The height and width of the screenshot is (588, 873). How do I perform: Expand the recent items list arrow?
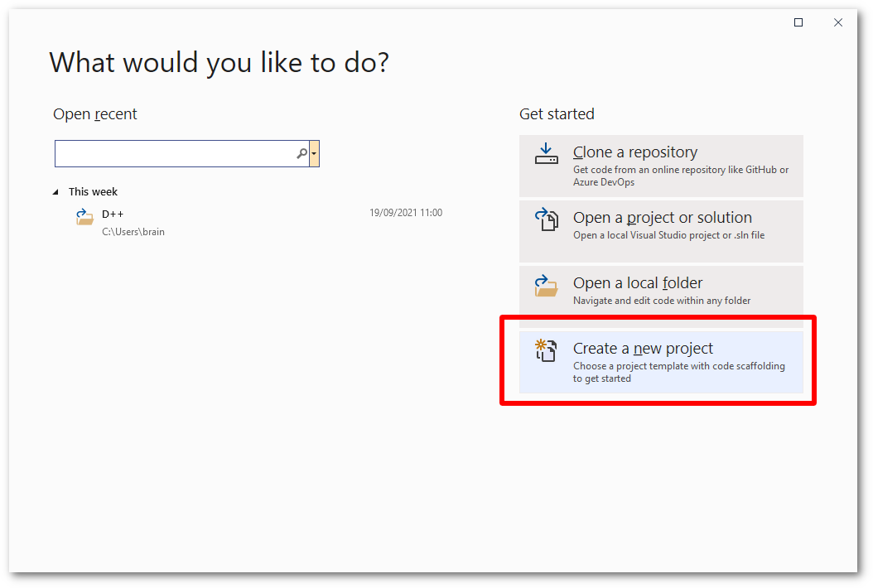tap(55, 191)
